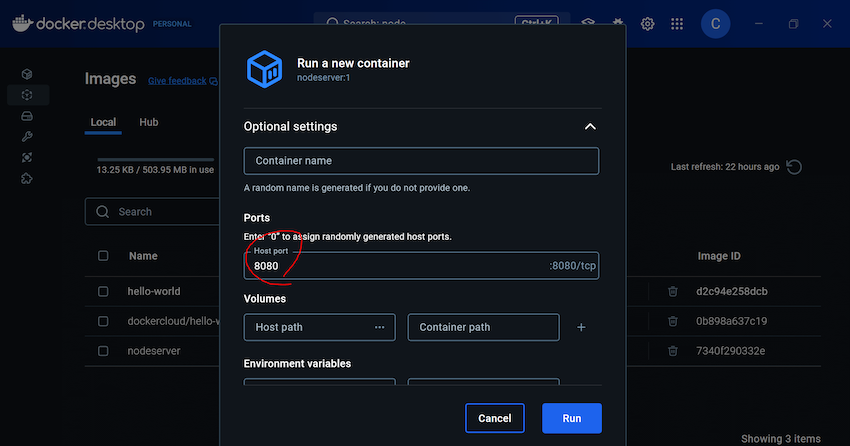
Task: Click the Last refresh: 22 hours ago text
Action: click(725, 167)
